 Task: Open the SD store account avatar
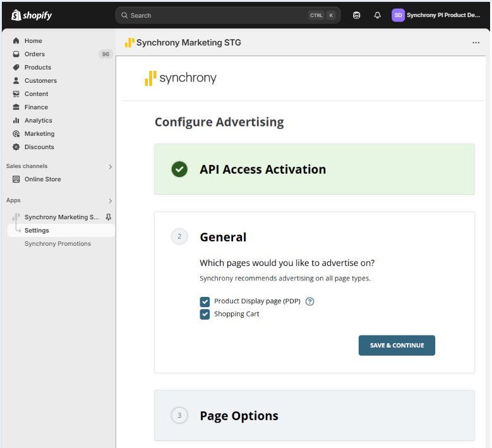point(398,15)
